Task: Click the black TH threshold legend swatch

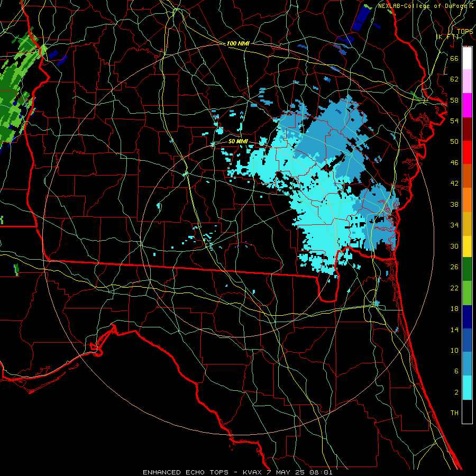Action: 467,411
